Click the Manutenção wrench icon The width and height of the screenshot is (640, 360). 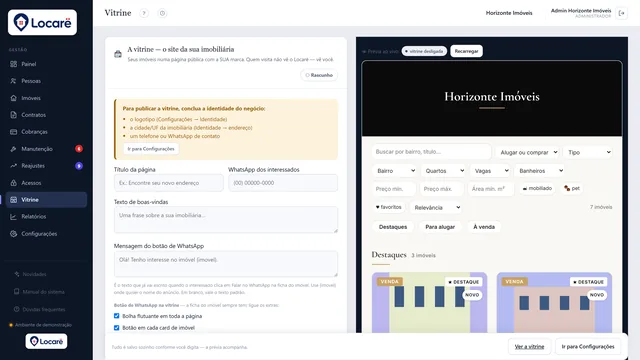(x=13, y=149)
